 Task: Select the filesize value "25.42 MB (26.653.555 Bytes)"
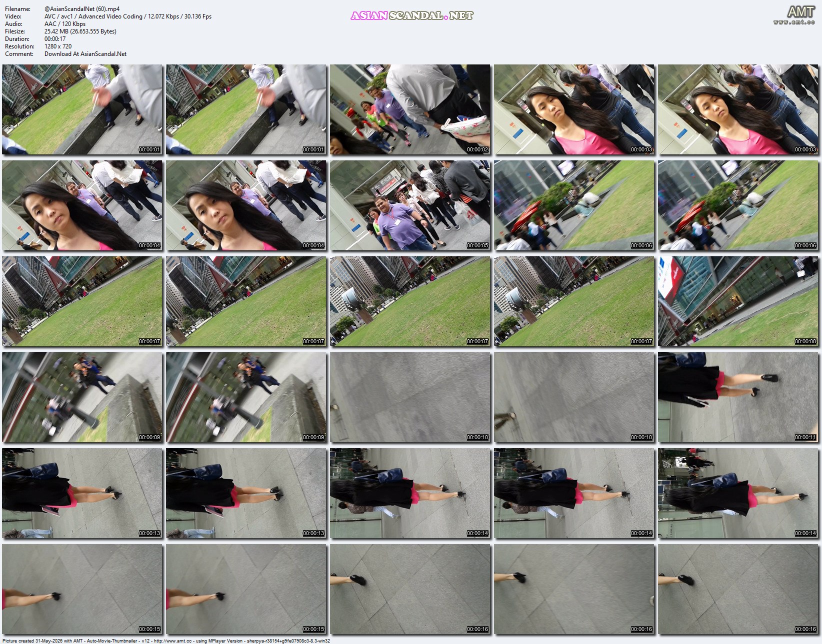80,31
